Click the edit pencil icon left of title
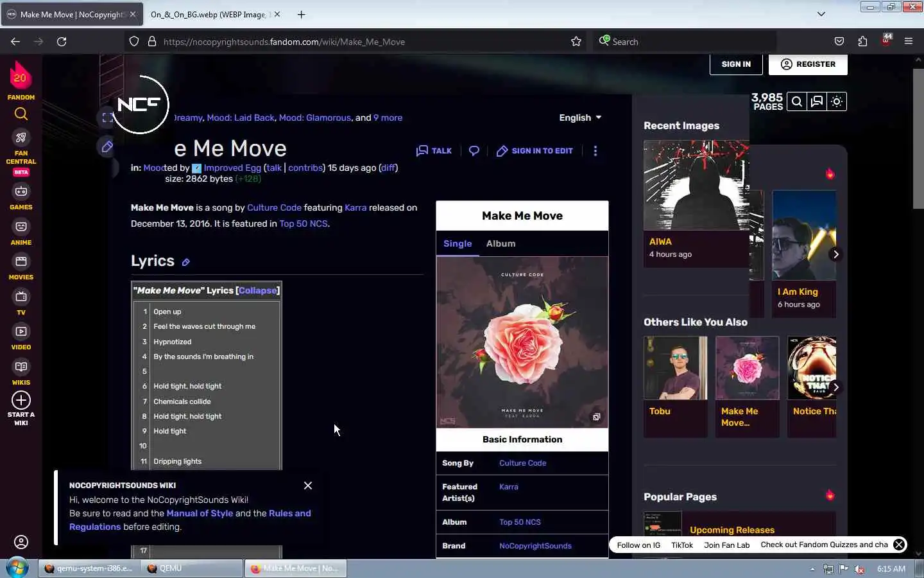This screenshot has height=578, width=924. pyautogui.click(x=107, y=146)
